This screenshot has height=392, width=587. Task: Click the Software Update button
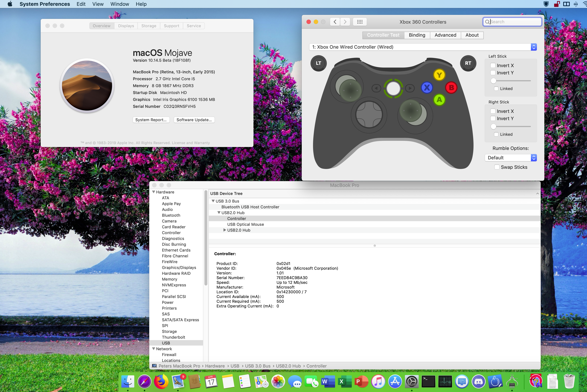[194, 120]
